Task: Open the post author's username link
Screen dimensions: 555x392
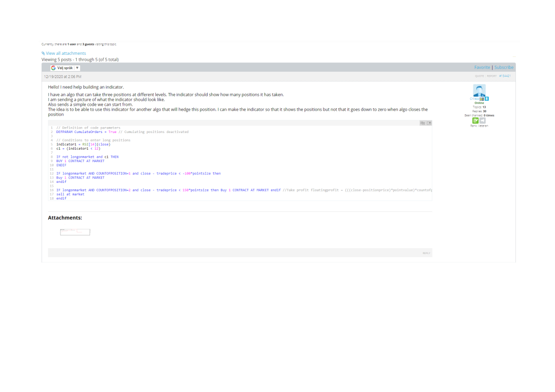Action: click(x=474, y=99)
